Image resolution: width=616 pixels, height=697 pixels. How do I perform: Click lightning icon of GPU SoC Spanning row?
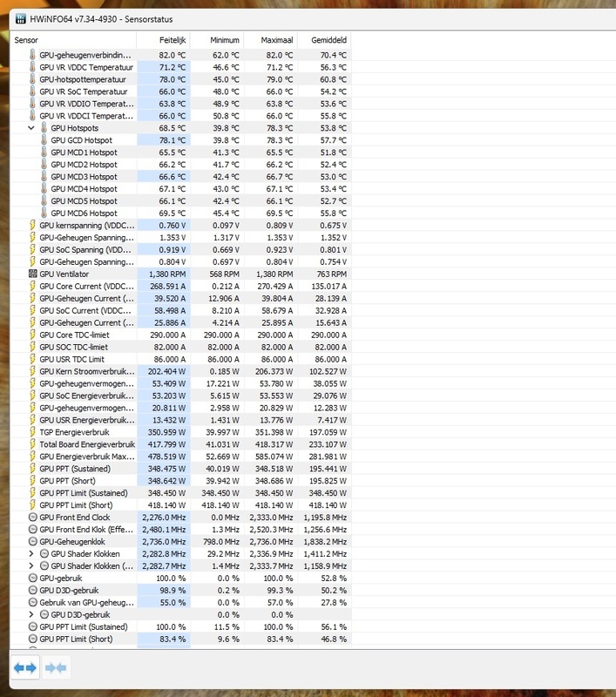tap(32, 249)
